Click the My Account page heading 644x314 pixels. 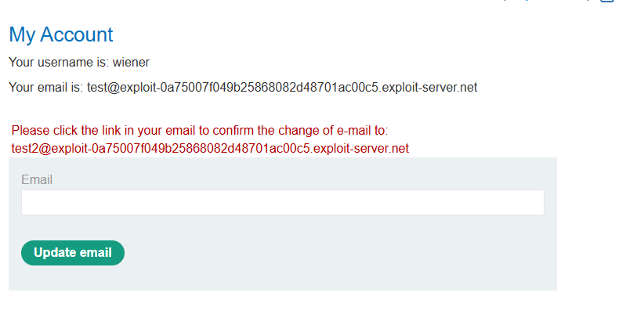point(61,34)
